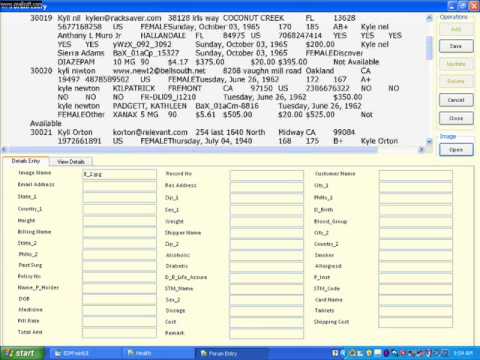Click record number 30020 in the list
This screenshot has height=360, width=480.
coord(41,71)
